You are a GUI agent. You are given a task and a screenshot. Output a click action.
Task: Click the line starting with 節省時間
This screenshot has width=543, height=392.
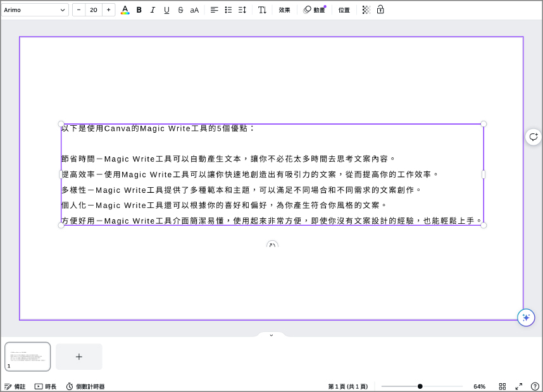228,159
